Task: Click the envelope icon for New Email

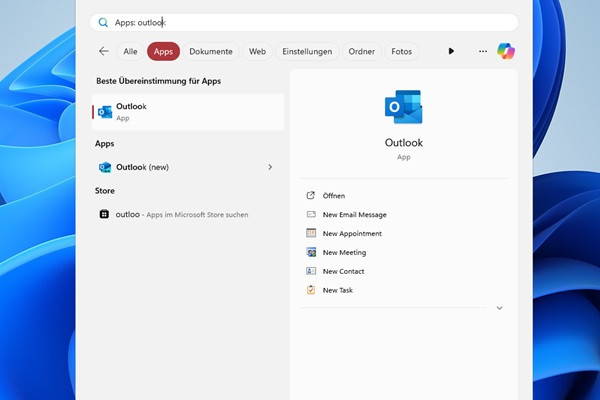Action: (311, 214)
